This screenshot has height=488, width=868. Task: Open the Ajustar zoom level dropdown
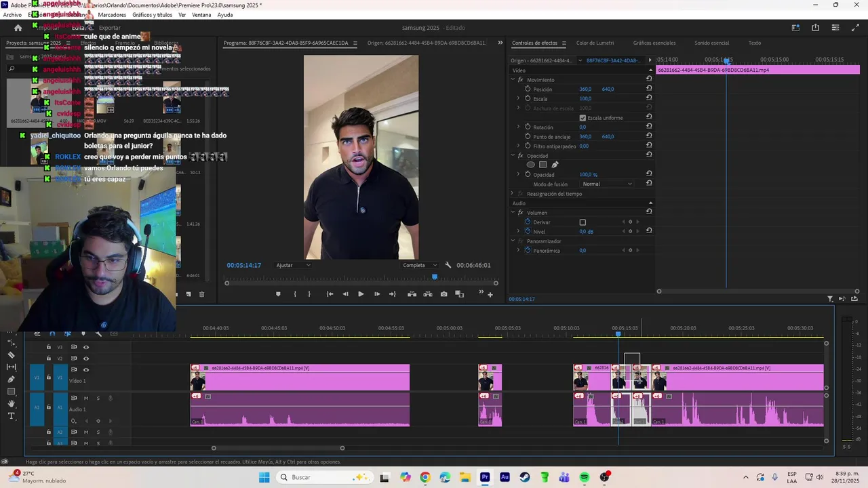coord(293,266)
